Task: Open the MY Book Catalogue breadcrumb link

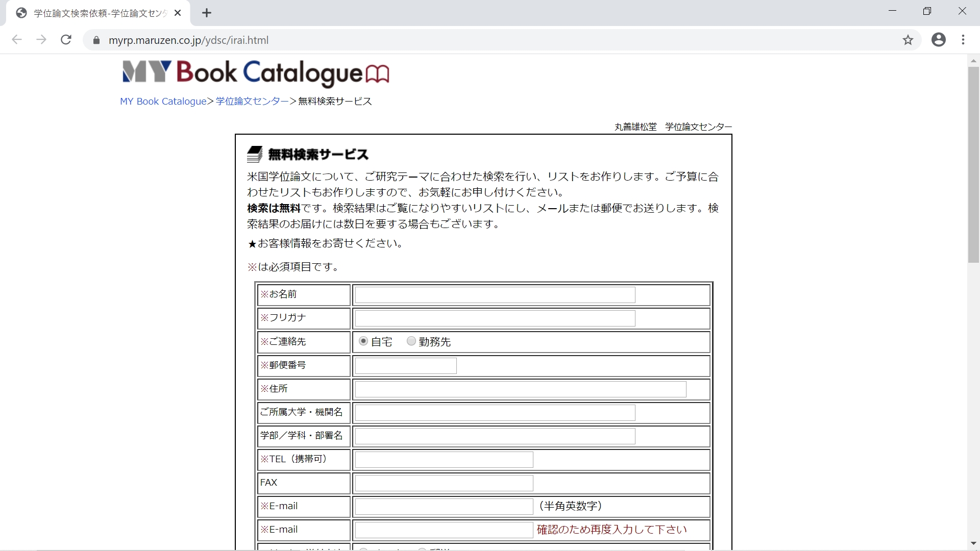Action: click(163, 102)
